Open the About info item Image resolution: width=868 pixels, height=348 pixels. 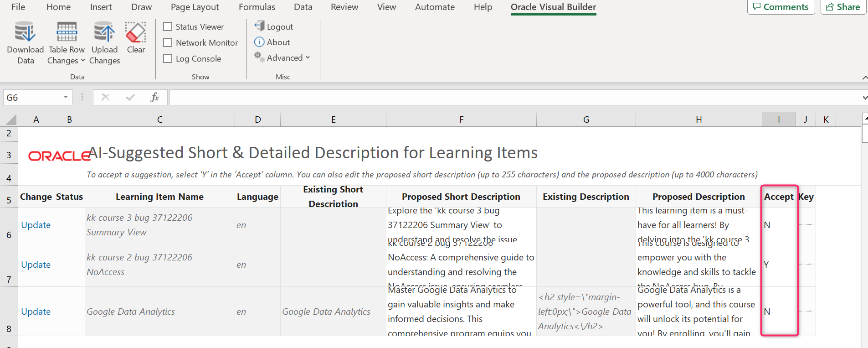click(272, 42)
